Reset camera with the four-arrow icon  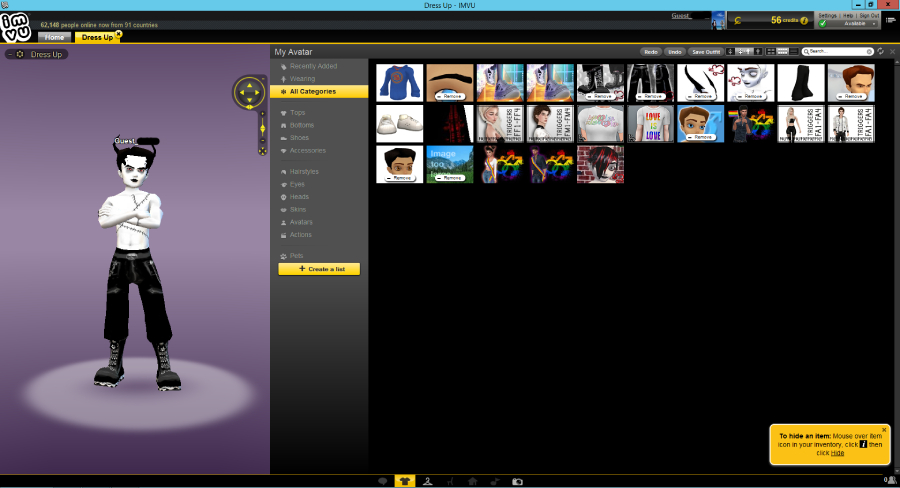point(262,151)
